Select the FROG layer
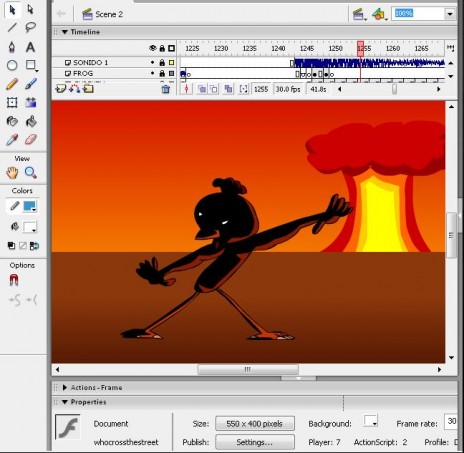464x453 pixels. click(83, 73)
